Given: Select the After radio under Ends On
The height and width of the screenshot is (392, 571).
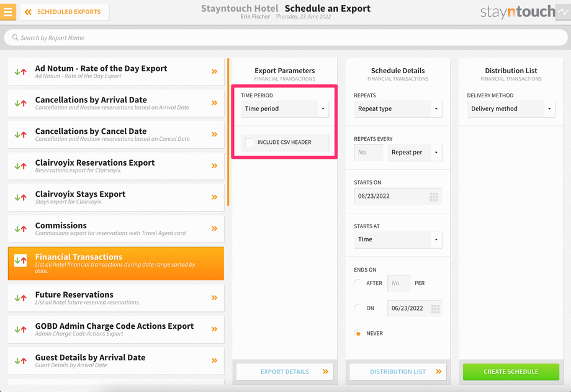Looking at the screenshot, I should point(358,283).
